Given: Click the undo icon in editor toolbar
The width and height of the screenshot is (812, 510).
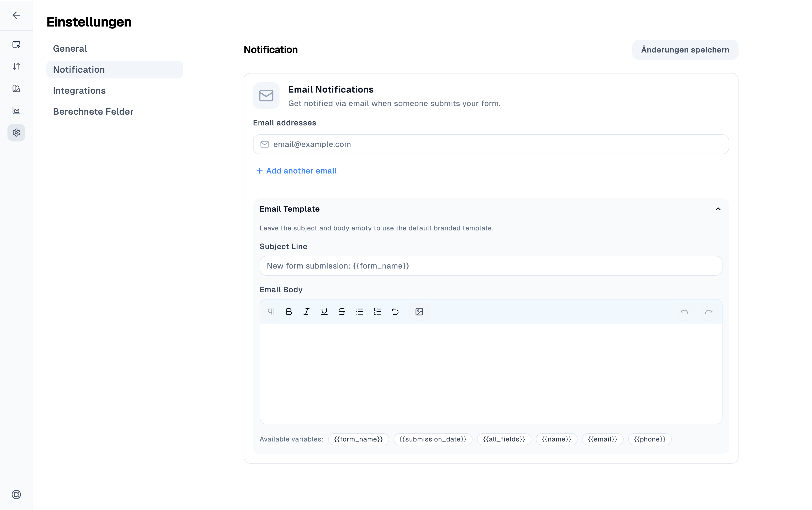Looking at the screenshot, I should [x=684, y=312].
